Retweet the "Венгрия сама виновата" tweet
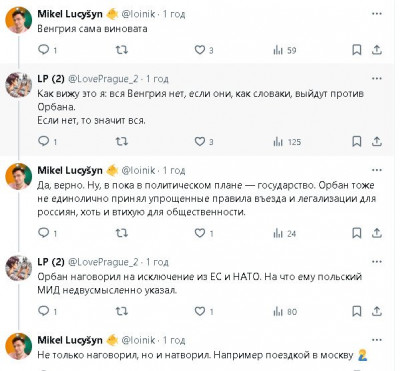This screenshot has width=400, height=371. click(x=121, y=50)
